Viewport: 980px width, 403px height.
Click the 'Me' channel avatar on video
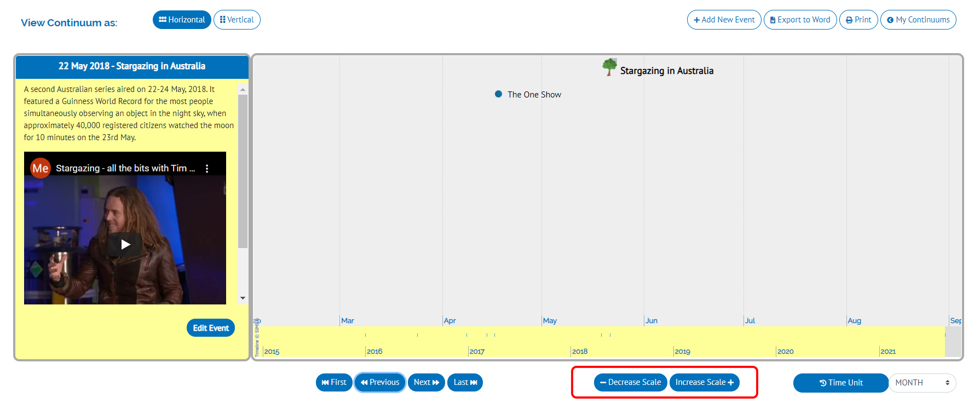coord(40,169)
